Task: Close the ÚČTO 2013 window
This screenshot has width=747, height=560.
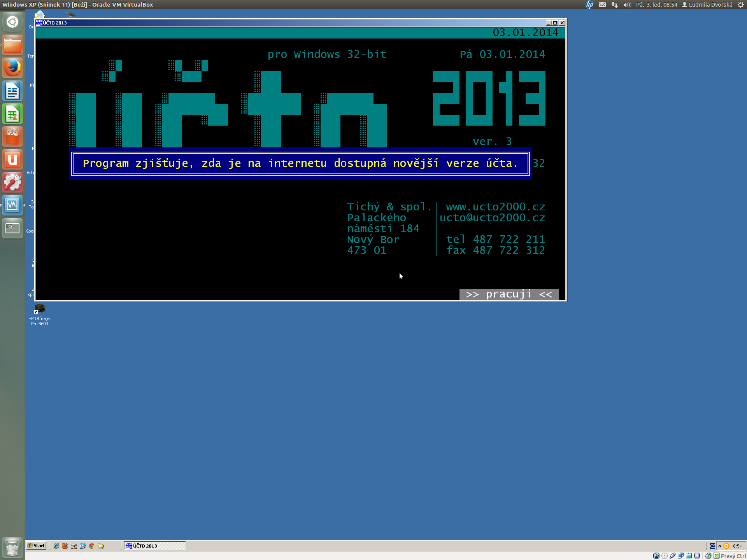Action: point(562,23)
